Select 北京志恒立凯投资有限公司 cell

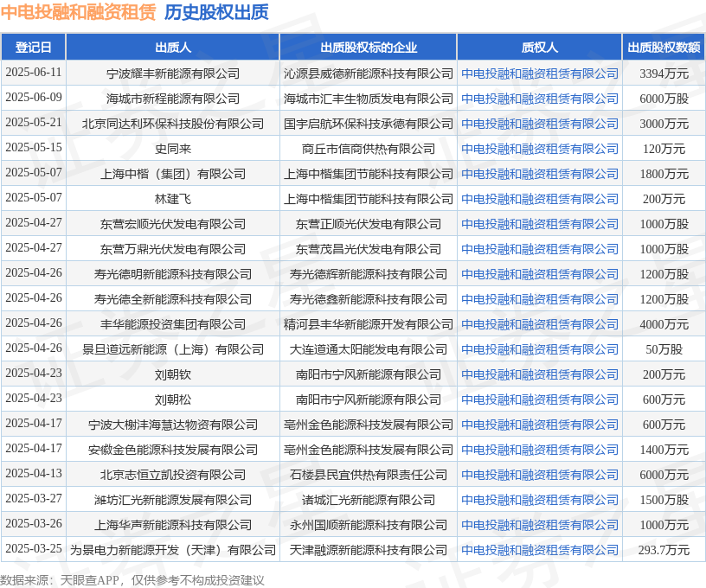click(x=173, y=475)
